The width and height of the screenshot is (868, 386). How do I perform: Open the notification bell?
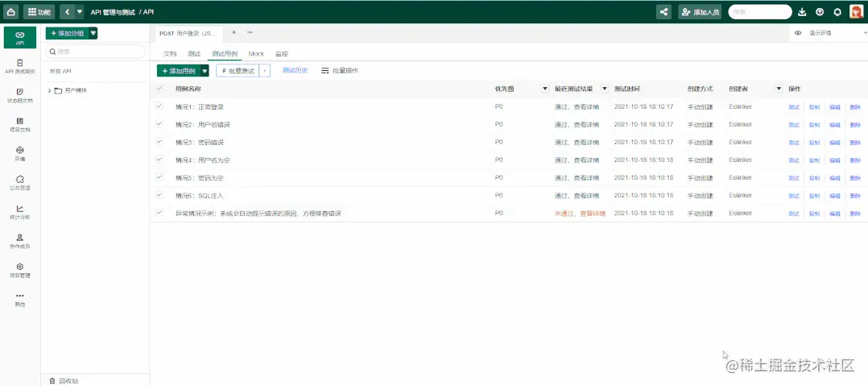837,11
